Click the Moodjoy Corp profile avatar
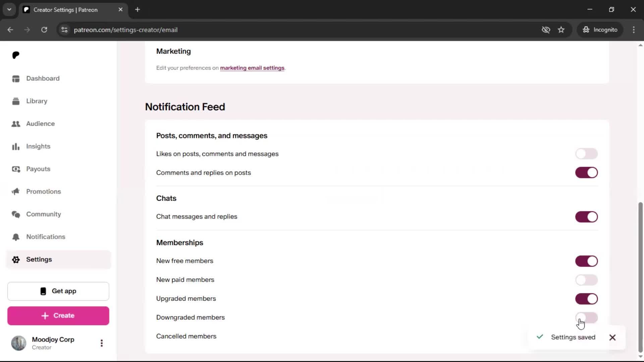This screenshot has height=362, width=644. (19, 343)
